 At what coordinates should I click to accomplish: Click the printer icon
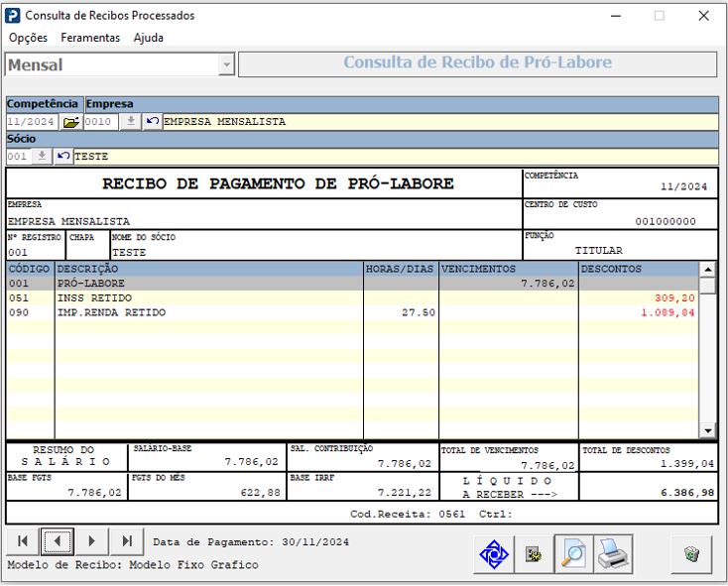point(613,554)
